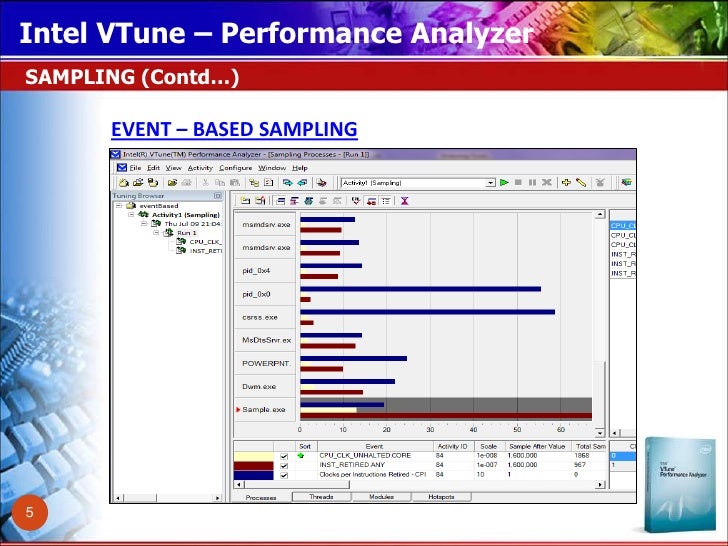Collapse the Activity1 (Sampling) tree node

click(x=131, y=214)
